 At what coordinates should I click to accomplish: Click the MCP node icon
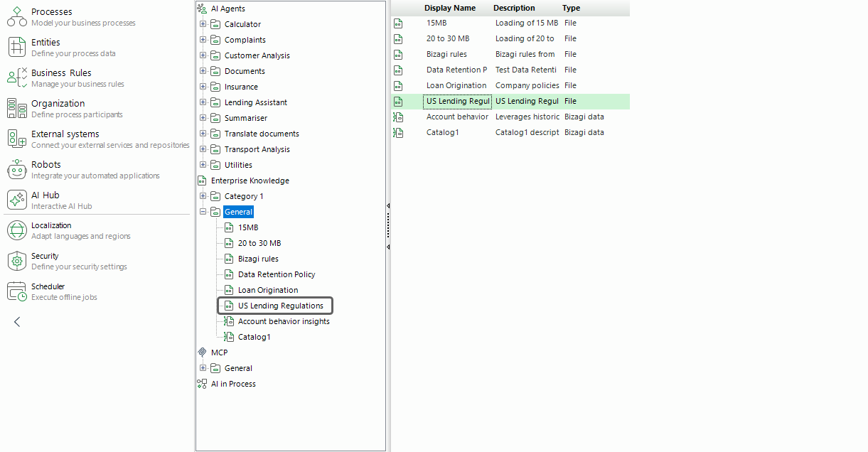pyautogui.click(x=202, y=353)
